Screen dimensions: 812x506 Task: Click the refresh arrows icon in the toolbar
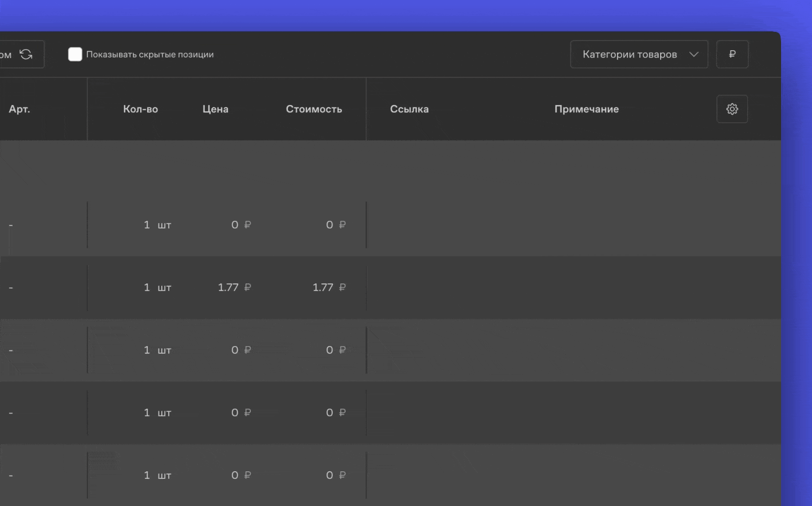26,54
